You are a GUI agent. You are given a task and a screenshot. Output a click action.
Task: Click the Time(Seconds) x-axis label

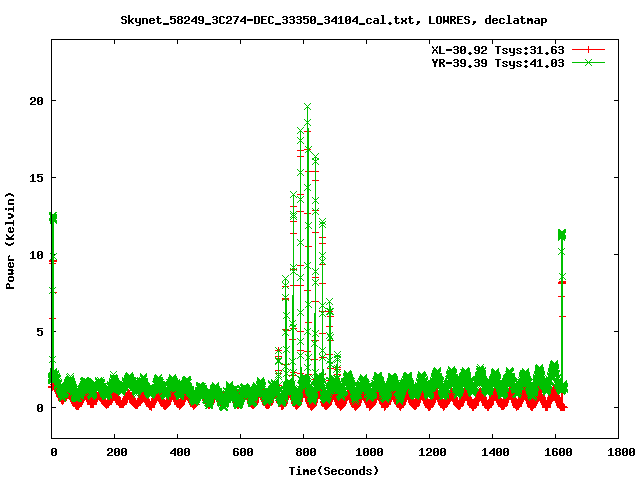(333, 471)
